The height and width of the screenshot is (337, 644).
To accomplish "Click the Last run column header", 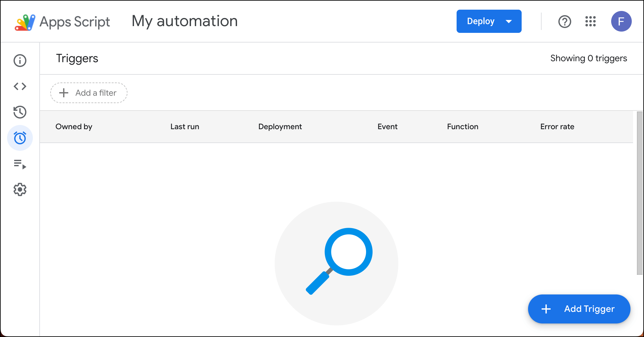I will coord(185,127).
